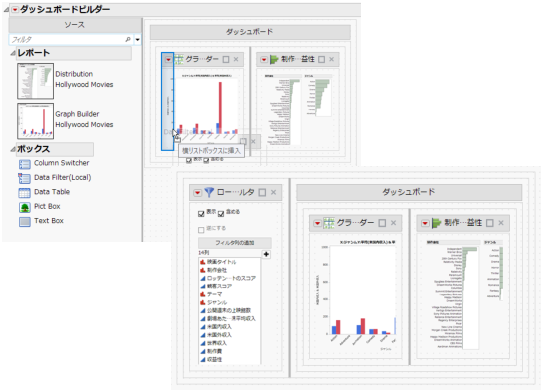
Task: Open red triangle menu of lower グラ…ダー panel
Action: [317, 223]
